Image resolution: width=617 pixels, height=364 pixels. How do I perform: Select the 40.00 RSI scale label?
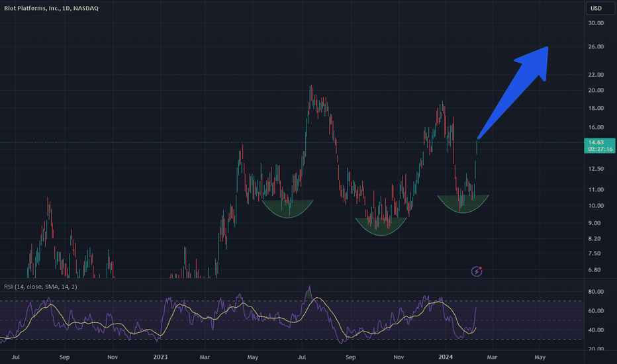point(596,330)
